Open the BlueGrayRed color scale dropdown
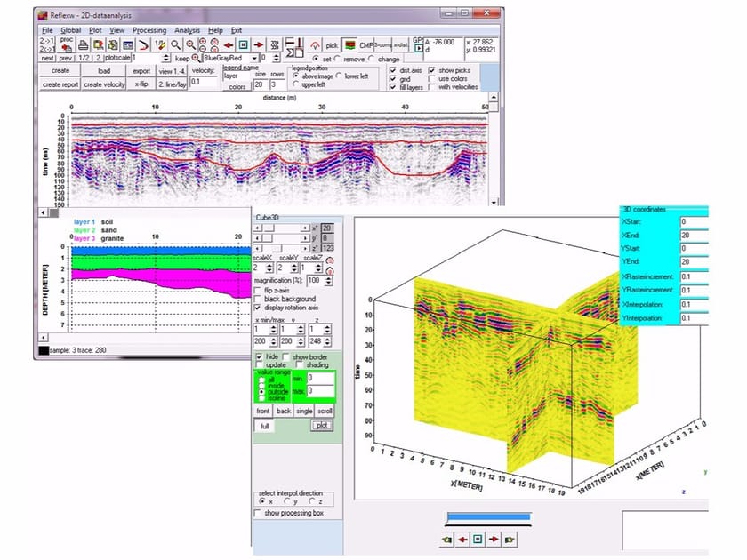Screen dimensions: 747x560 (x=255, y=57)
